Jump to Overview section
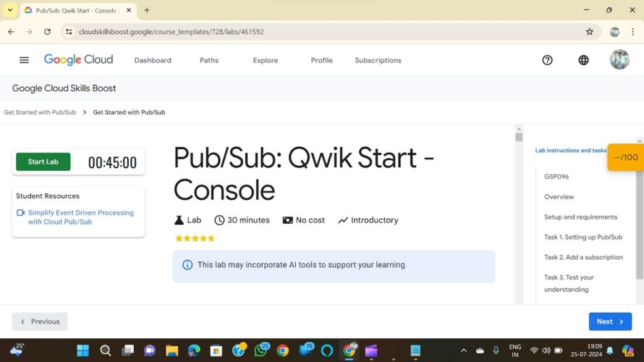Viewport: 644px width, 362px height. coord(559,197)
